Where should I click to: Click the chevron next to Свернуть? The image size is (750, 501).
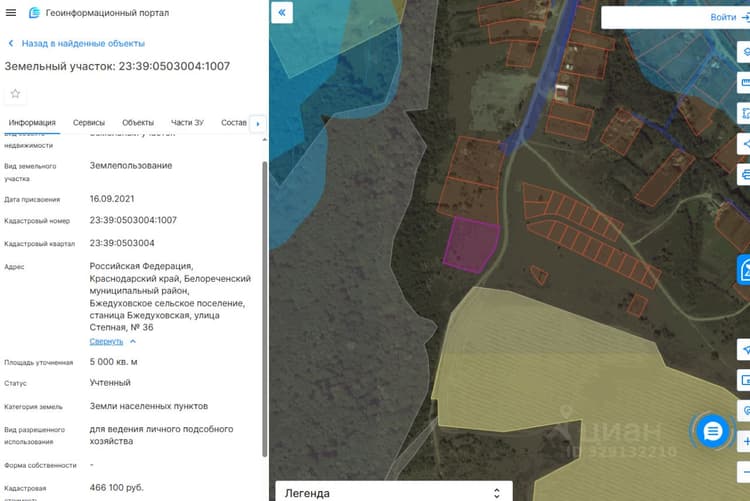pos(133,341)
